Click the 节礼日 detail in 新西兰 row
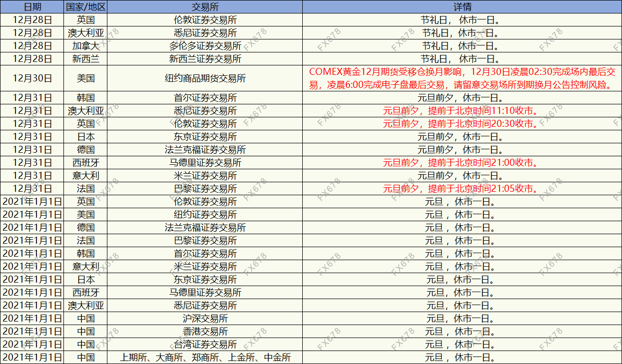Screen dimensions: 622x364 [462, 59]
